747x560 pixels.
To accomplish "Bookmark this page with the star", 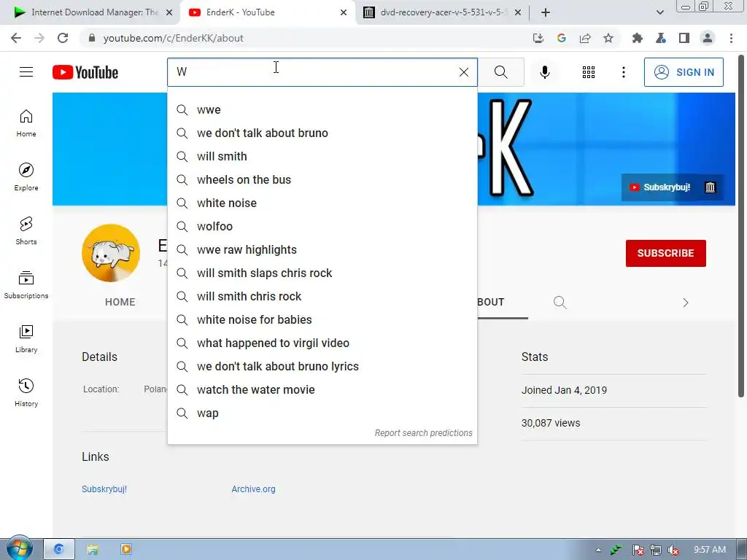I will 608,38.
